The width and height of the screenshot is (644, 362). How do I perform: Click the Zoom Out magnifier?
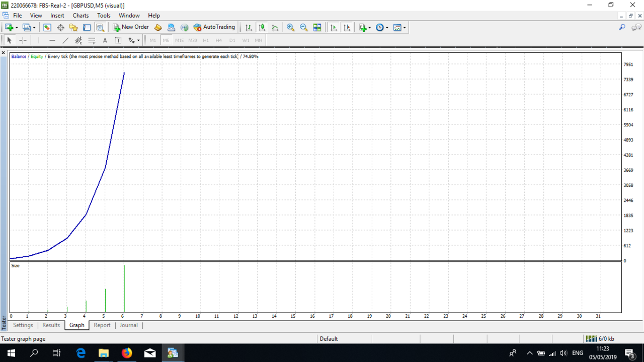pyautogui.click(x=304, y=27)
